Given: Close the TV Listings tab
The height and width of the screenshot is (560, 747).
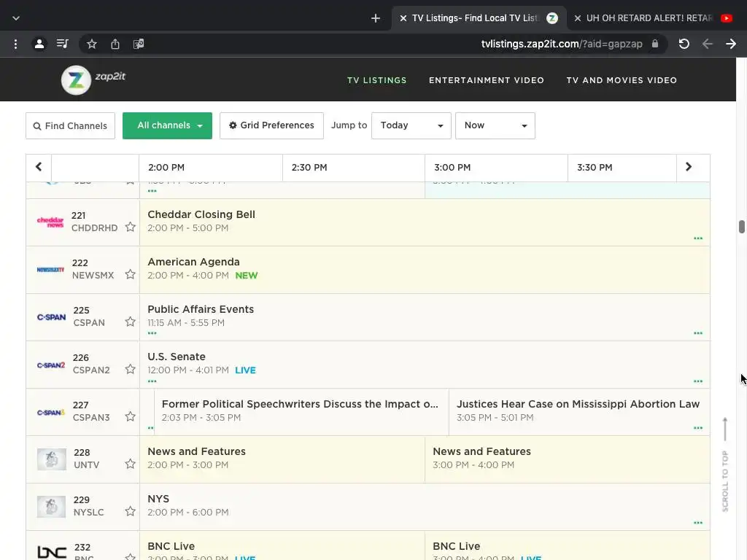Looking at the screenshot, I should pyautogui.click(x=403, y=18).
